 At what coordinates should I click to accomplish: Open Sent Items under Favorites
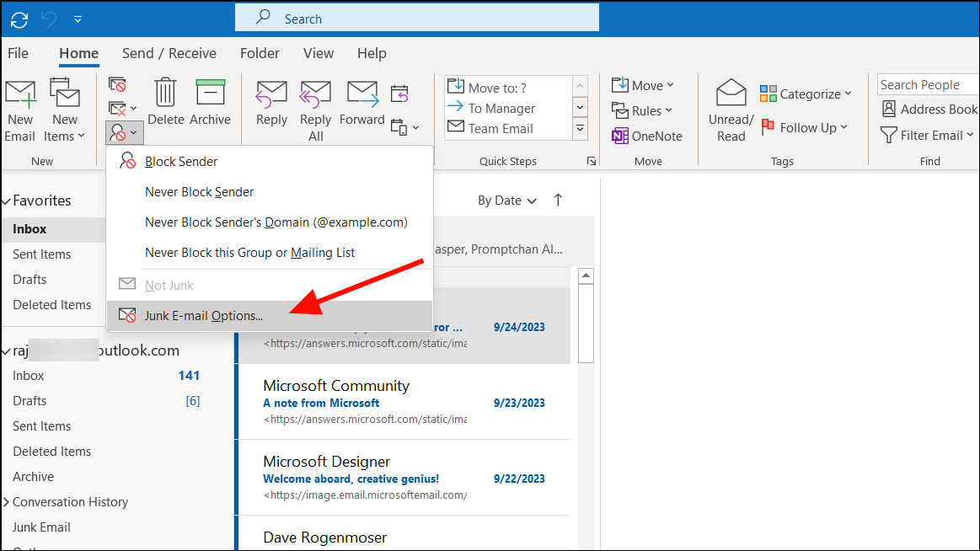coord(42,254)
